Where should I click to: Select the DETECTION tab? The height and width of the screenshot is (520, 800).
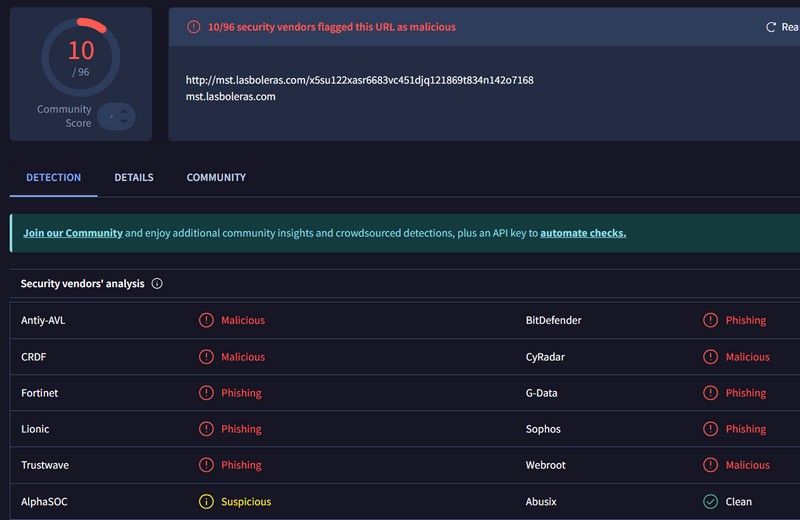[53, 178]
